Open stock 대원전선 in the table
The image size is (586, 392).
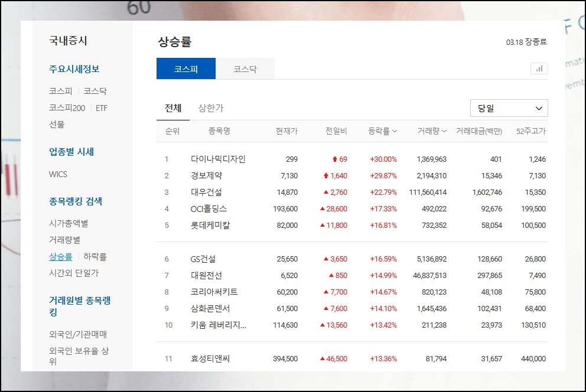(x=206, y=276)
